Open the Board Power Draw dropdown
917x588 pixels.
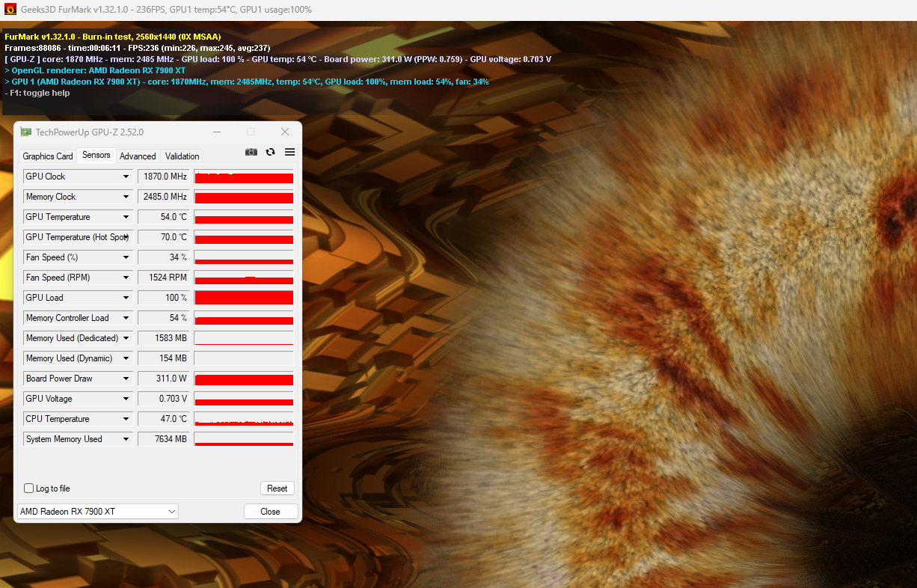126,379
